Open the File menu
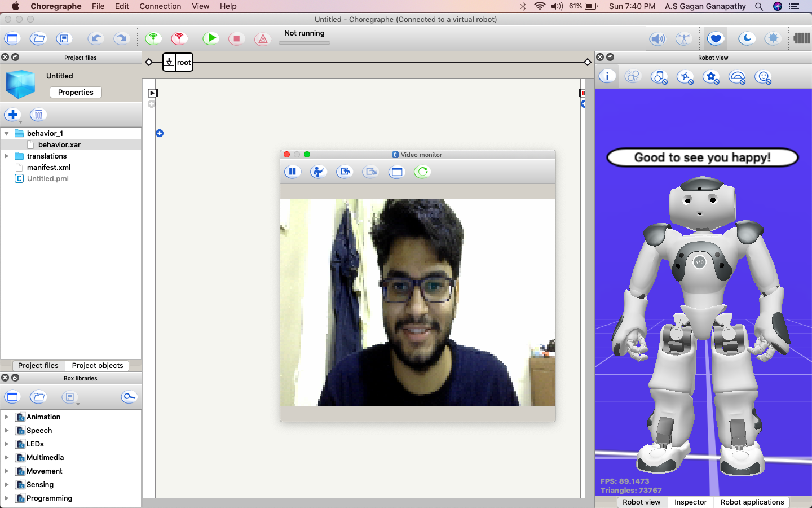The image size is (812, 508). [98, 6]
